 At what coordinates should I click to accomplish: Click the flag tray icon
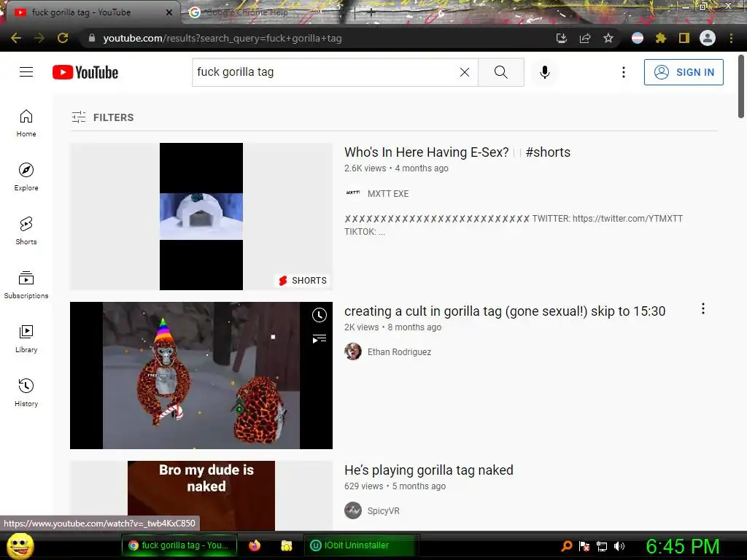[x=584, y=546]
